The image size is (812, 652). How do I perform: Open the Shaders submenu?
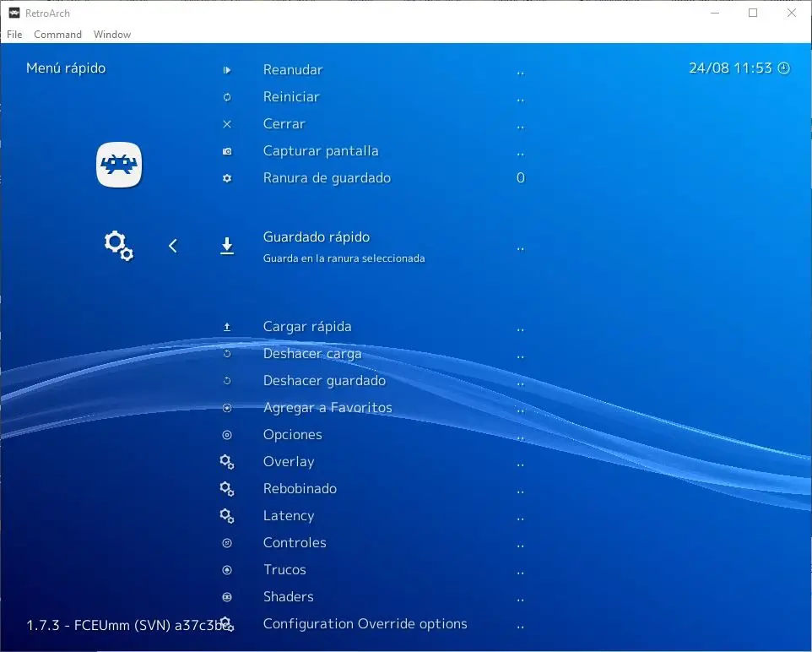(288, 596)
